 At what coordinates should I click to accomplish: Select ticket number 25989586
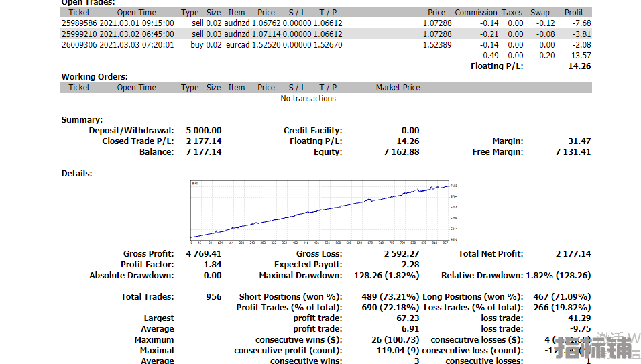pyautogui.click(x=79, y=23)
